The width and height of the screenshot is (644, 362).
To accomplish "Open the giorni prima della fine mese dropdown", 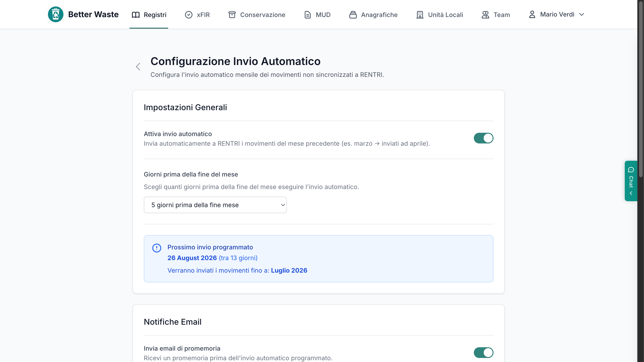I will coord(215,205).
